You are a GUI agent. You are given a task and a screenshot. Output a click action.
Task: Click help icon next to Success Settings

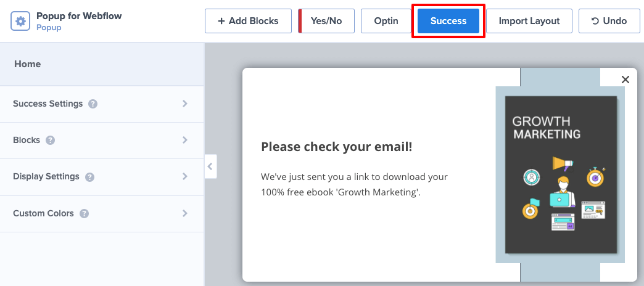pos(93,104)
